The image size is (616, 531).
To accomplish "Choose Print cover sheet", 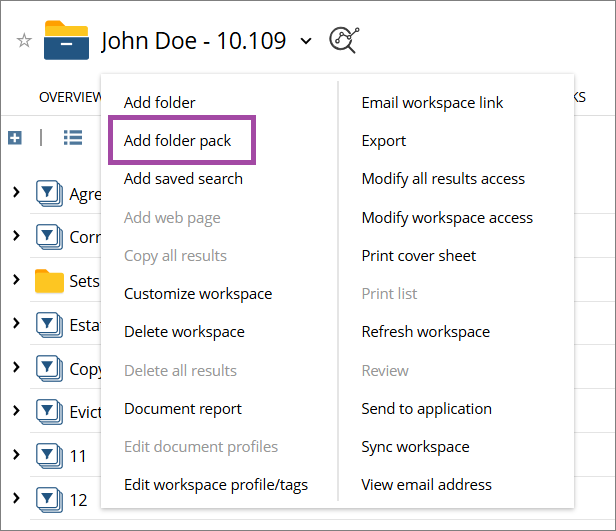I will coord(419,256).
